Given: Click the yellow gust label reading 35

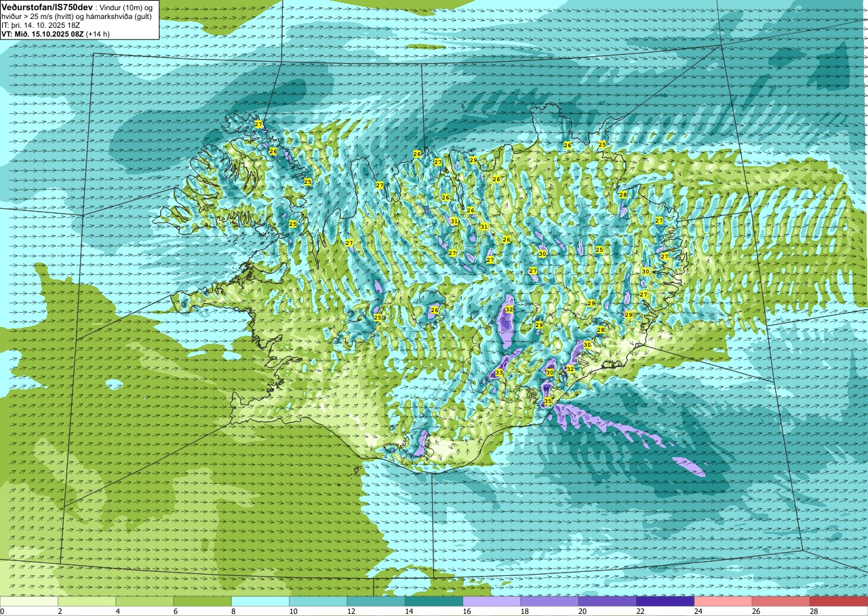Looking at the screenshot, I should pyautogui.click(x=547, y=402).
